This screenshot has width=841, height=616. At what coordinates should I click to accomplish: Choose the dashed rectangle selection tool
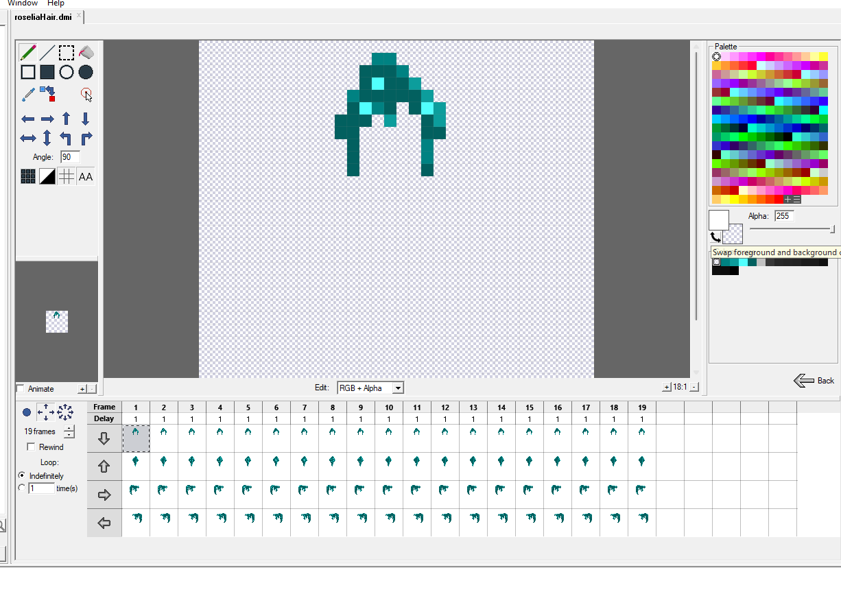(x=66, y=53)
